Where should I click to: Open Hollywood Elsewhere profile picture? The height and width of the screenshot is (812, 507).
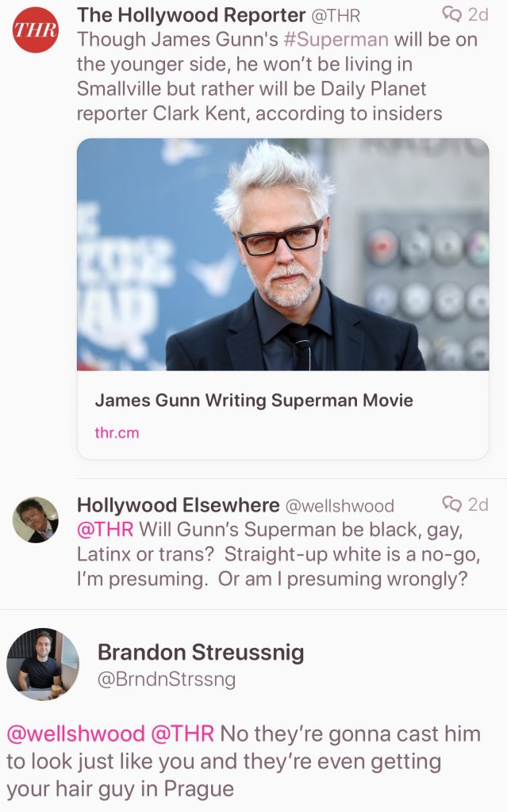[35, 519]
